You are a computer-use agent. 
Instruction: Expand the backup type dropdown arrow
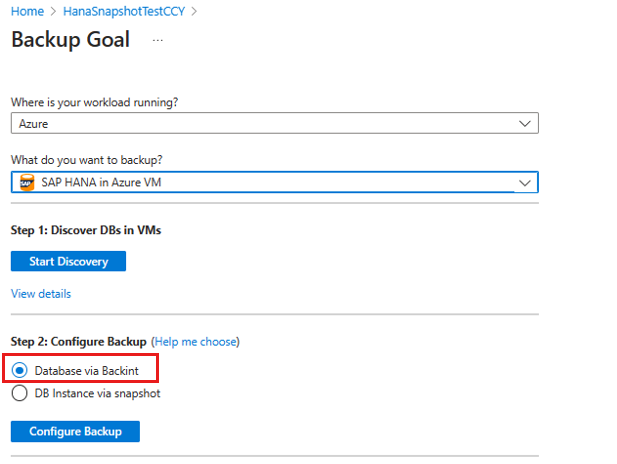coord(525,183)
